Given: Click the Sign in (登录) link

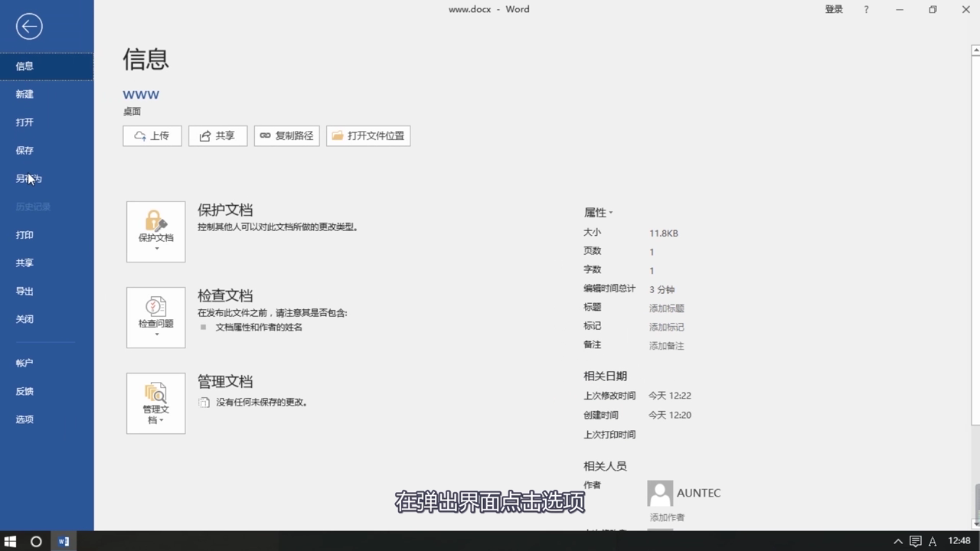Looking at the screenshot, I should [x=834, y=9].
